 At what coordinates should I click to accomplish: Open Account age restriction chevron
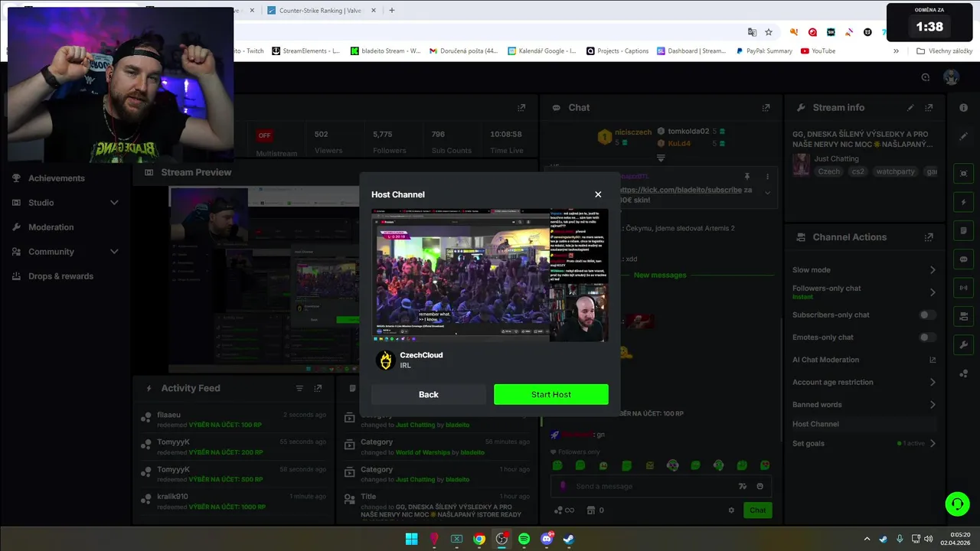(933, 382)
